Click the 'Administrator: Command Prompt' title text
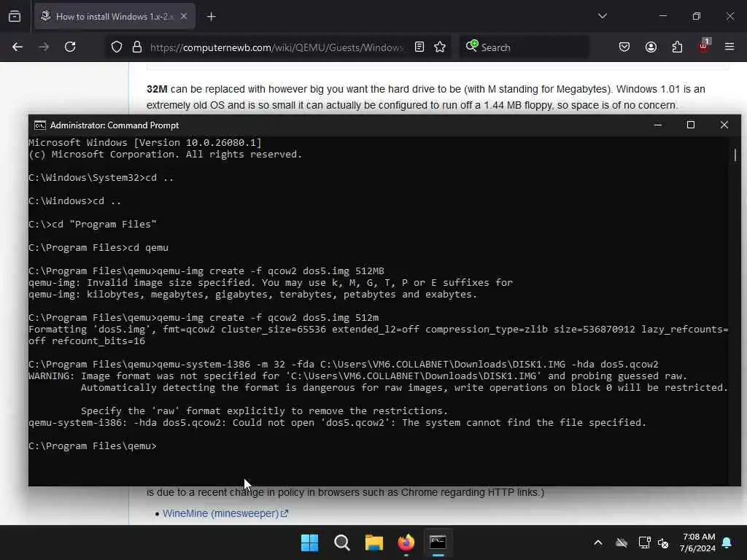 coord(115,125)
